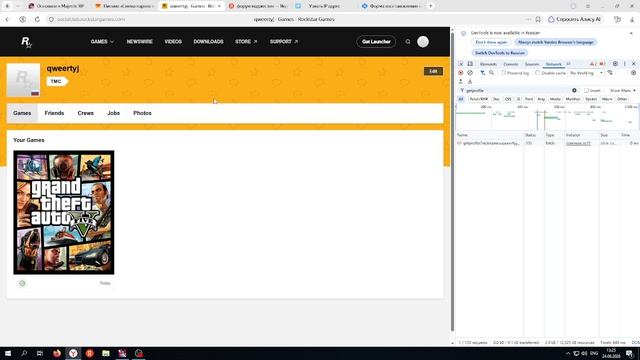Switch to DevTools Elements tab
Image resolution: width=640 pixels, height=360 pixels.
[x=488, y=64]
